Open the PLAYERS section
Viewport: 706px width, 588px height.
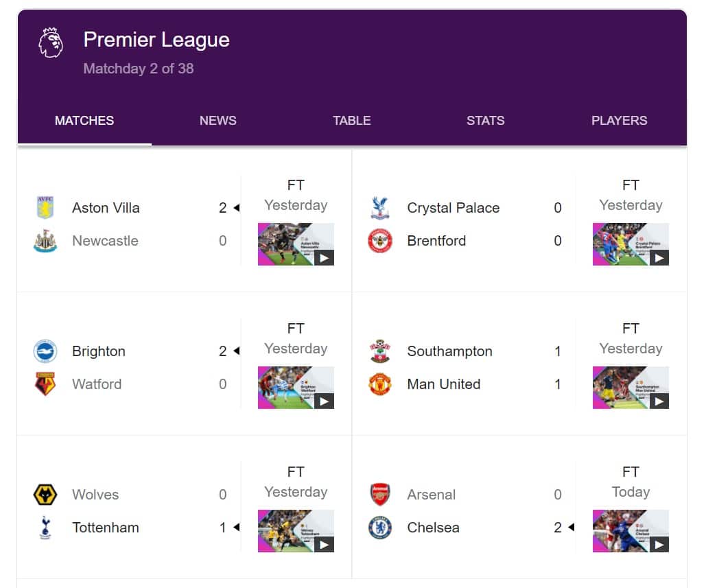click(x=619, y=120)
